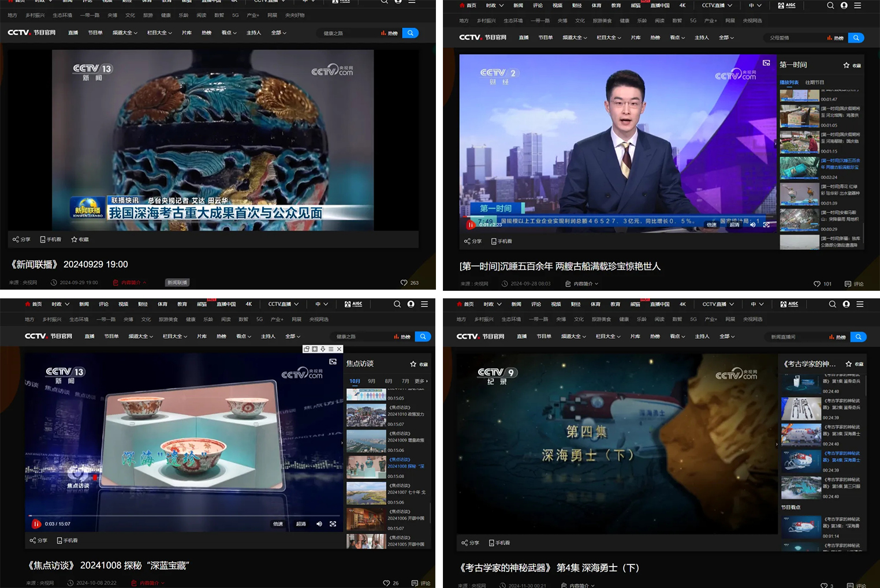The height and width of the screenshot is (588, 880).
Task: Click 直播中国 in bottom-right page top bar
Action: pyautogui.click(x=660, y=304)
